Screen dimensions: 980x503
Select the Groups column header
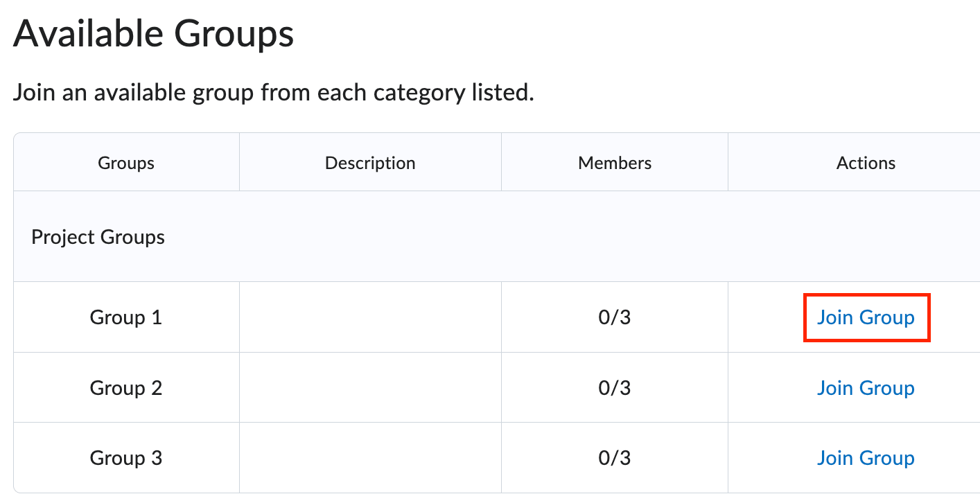click(125, 162)
